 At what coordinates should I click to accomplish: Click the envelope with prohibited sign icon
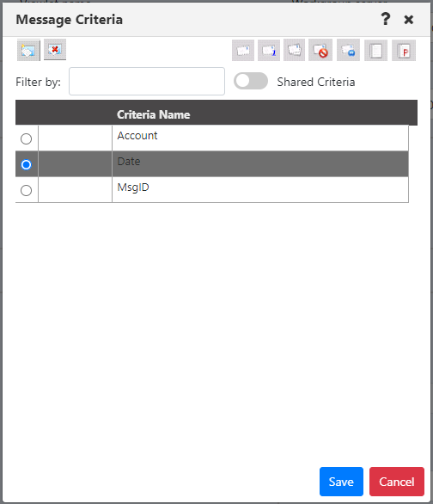(320, 51)
